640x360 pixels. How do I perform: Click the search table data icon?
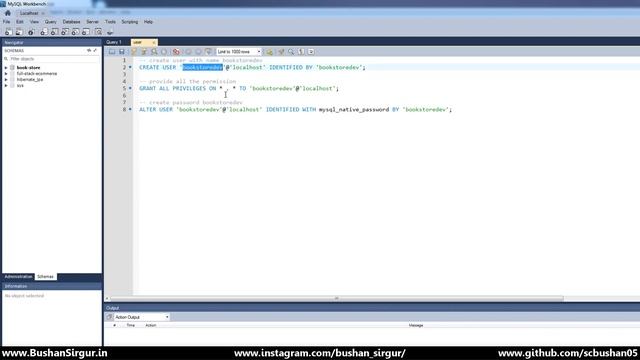tap(98, 32)
